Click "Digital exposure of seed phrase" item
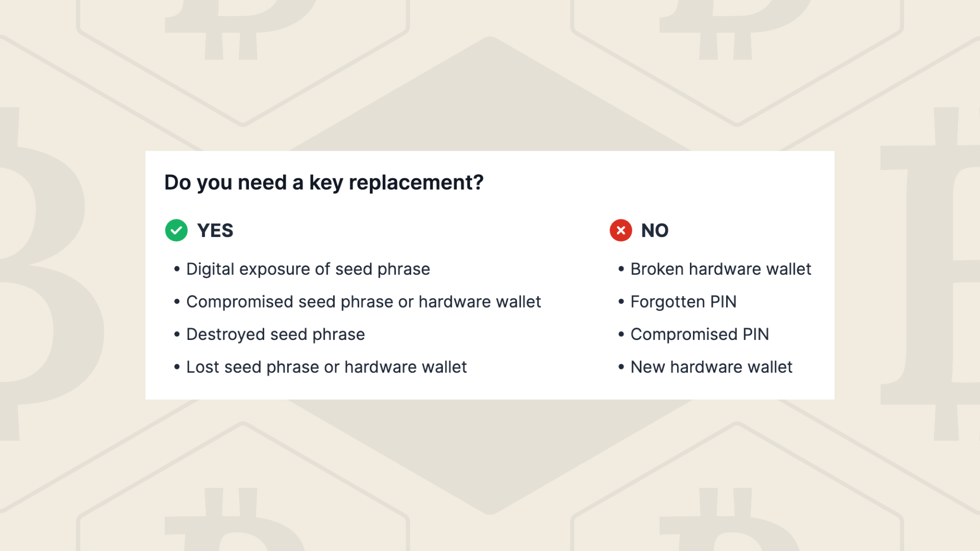 308,269
